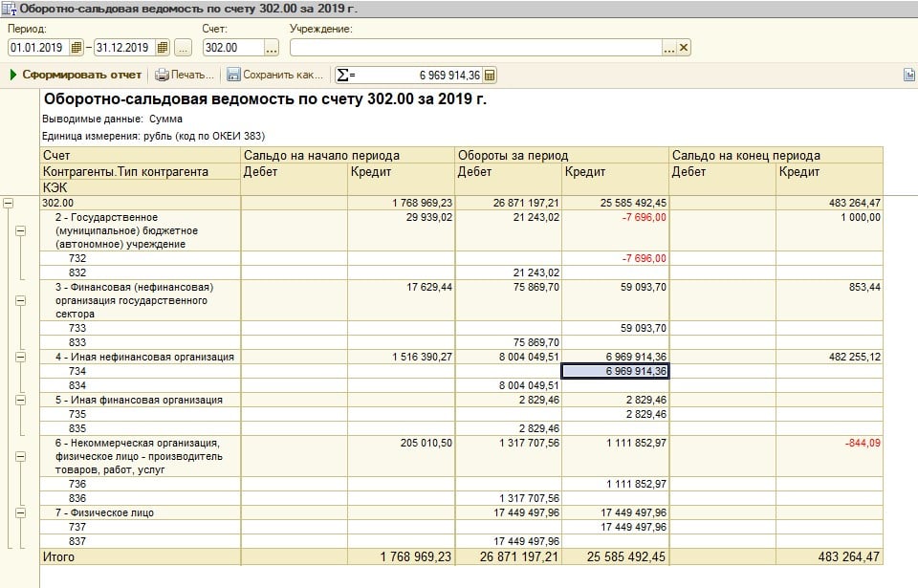
Task: Click the calculator icon beside the sum field
Action: point(490,75)
